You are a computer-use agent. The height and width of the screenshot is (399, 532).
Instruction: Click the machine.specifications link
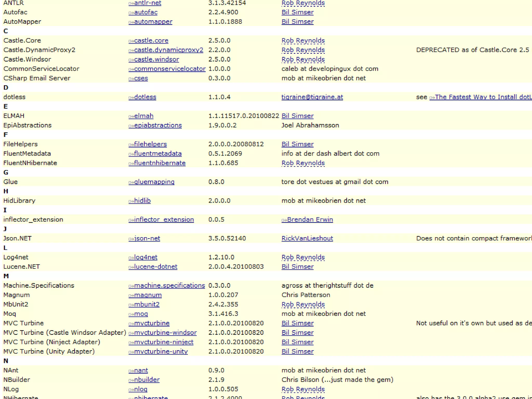pos(169,285)
